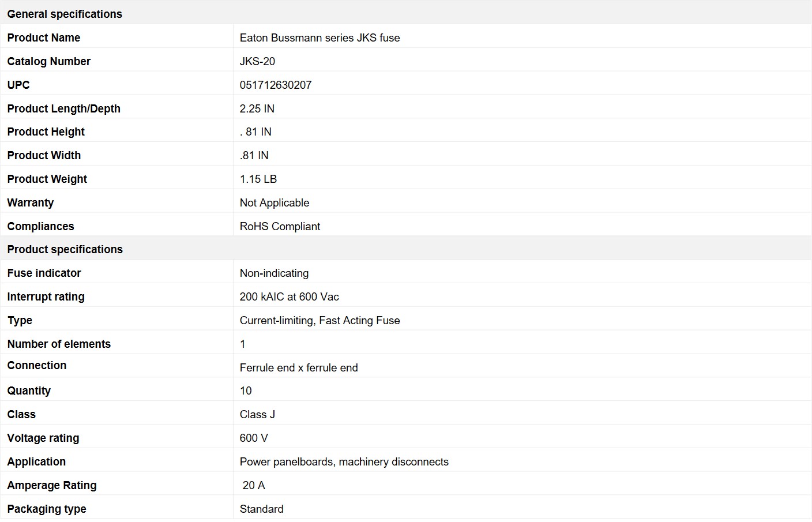
Task: Click the '600 V' voltage value
Action: click(x=254, y=438)
